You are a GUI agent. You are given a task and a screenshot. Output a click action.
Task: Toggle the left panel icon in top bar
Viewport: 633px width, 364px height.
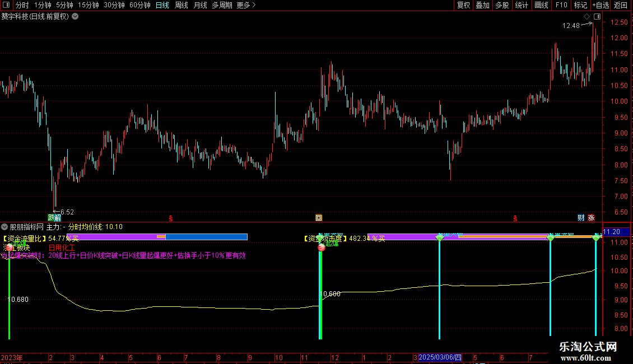(6, 5)
